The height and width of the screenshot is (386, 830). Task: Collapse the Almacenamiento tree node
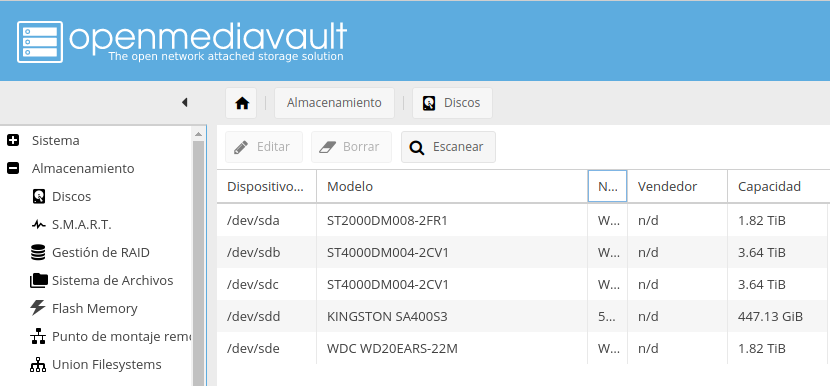pyautogui.click(x=13, y=168)
